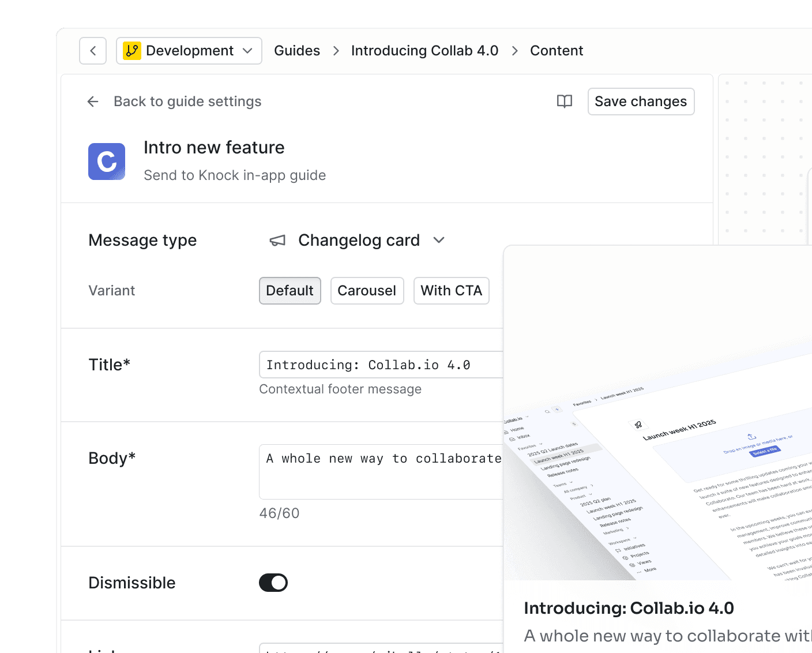Select the Default variant

[x=290, y=291]
